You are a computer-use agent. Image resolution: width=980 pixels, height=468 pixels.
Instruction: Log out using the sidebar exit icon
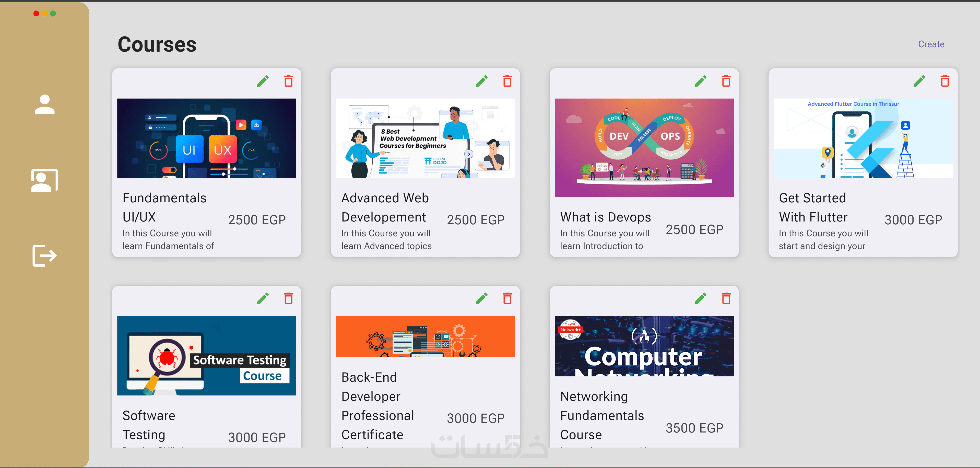click(x=44, y=255)
